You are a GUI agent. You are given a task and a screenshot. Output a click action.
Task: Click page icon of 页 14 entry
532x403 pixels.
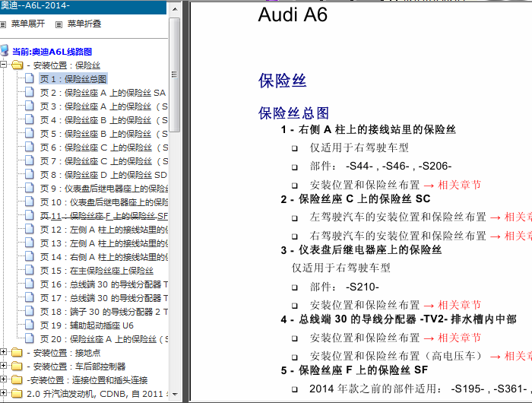(30, 256)
